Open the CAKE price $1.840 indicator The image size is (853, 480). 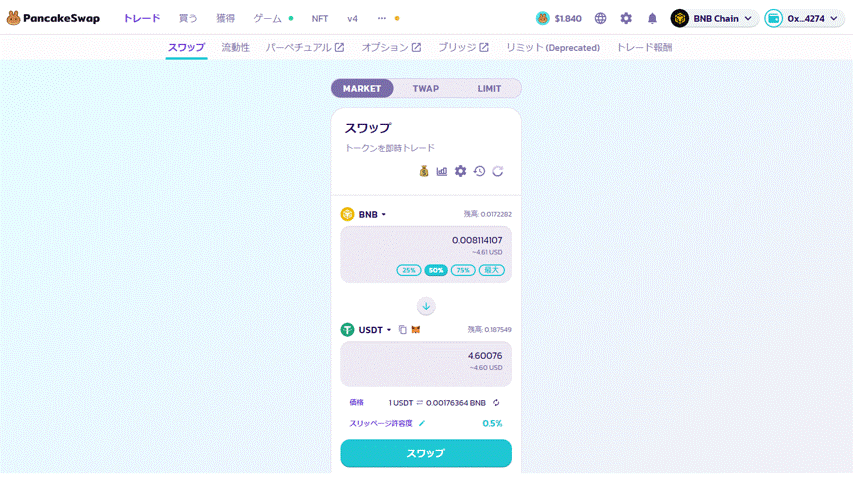coord(559,19)
